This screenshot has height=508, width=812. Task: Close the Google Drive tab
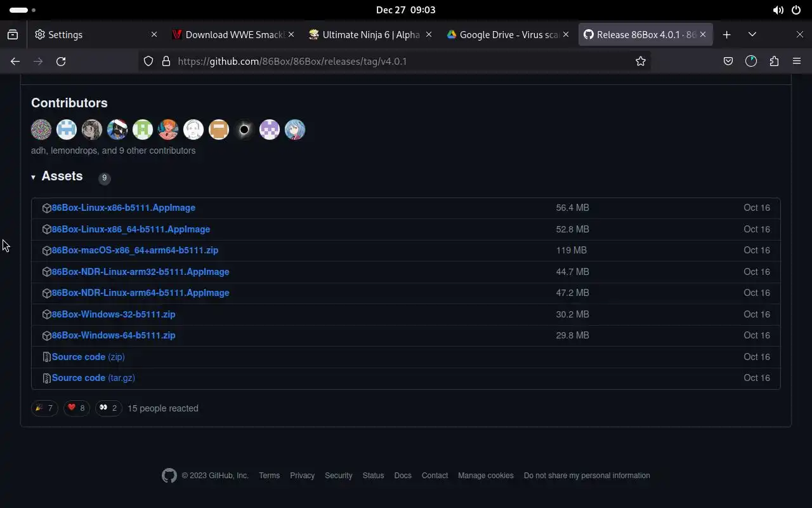[x=565, y=34]
